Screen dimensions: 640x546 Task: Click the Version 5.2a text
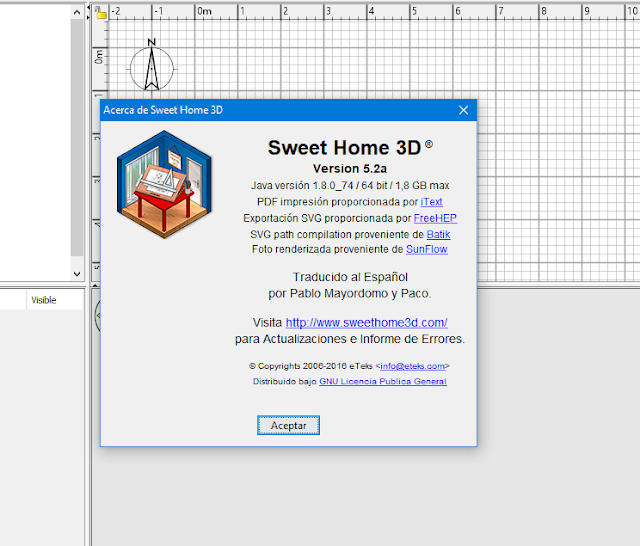[x=350, y=169]
